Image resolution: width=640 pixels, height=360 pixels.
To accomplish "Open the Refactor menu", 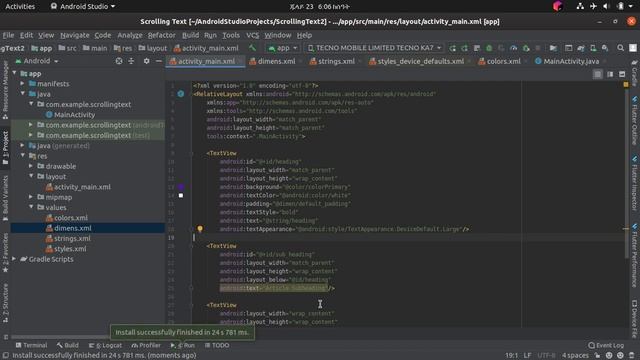I will point(161,35).
